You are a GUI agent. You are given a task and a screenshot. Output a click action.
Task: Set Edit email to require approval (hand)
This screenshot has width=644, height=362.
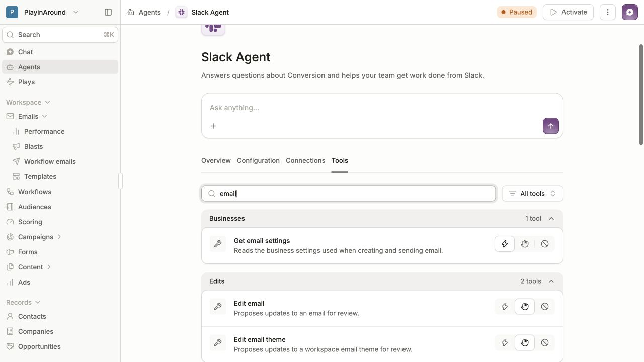point(525,306)
